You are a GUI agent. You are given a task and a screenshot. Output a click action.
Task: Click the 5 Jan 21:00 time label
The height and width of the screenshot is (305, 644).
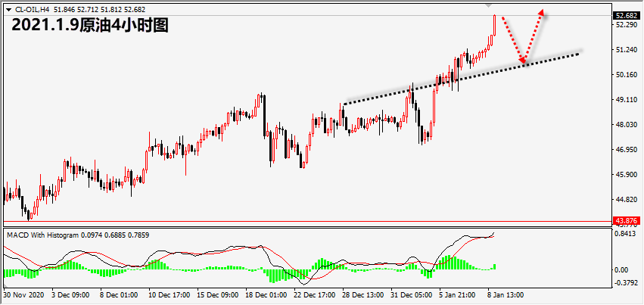tap(456, 294)
